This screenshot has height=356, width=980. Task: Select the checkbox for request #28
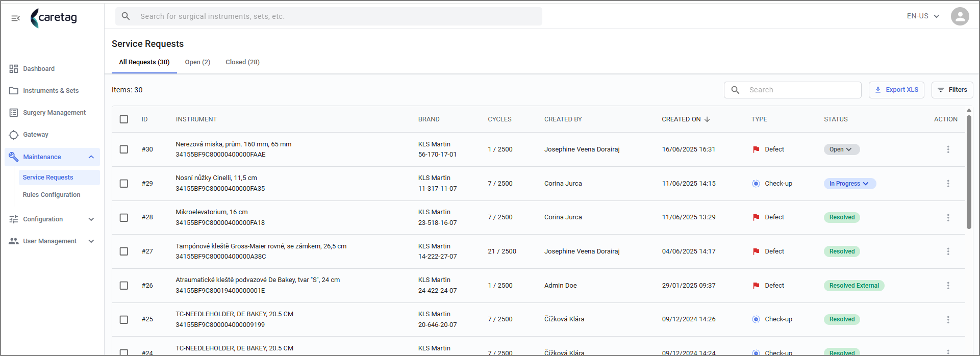[124, 217]
